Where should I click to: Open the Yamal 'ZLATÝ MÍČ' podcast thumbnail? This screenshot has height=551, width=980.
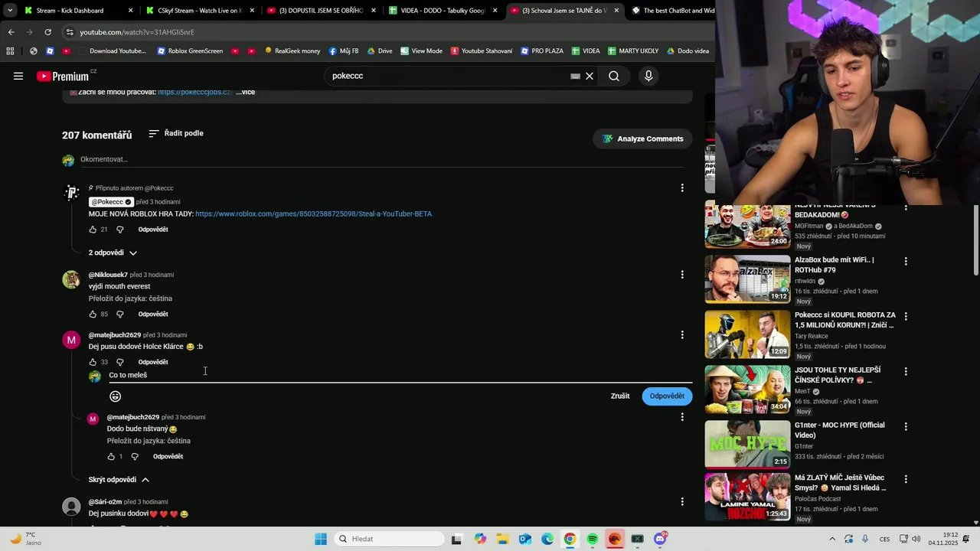tap(747, 497)
